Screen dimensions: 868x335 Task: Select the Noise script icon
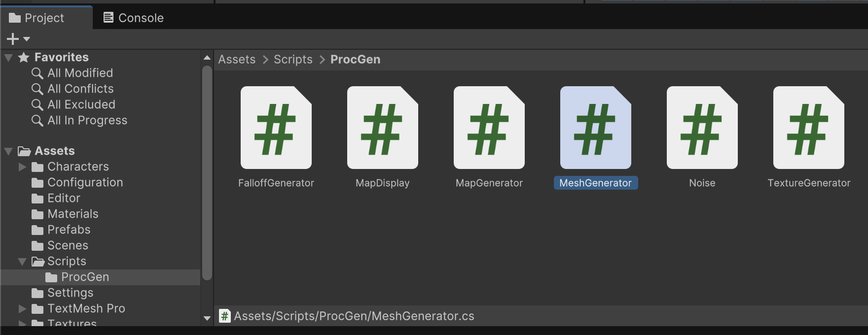click(702, 128)
